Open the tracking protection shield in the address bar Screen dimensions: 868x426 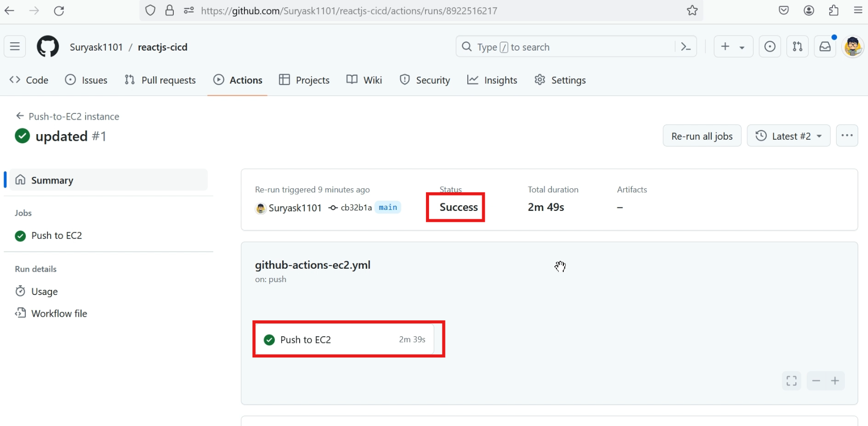[150, 10]
